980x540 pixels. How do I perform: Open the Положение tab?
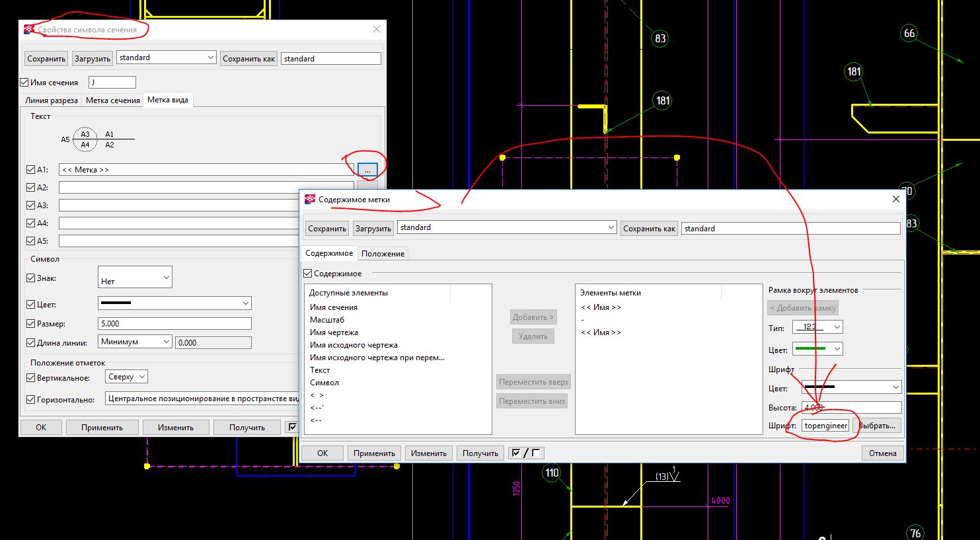tap(383, 254)
